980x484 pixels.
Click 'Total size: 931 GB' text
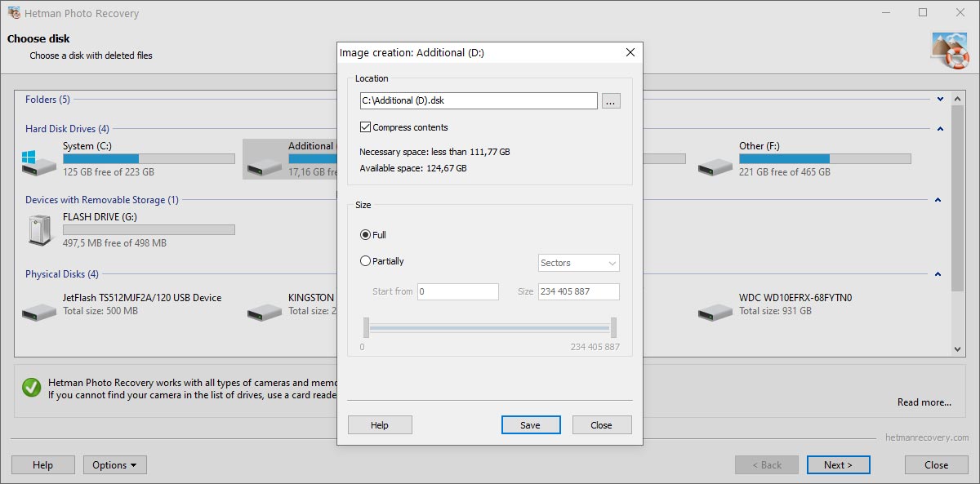775,311
